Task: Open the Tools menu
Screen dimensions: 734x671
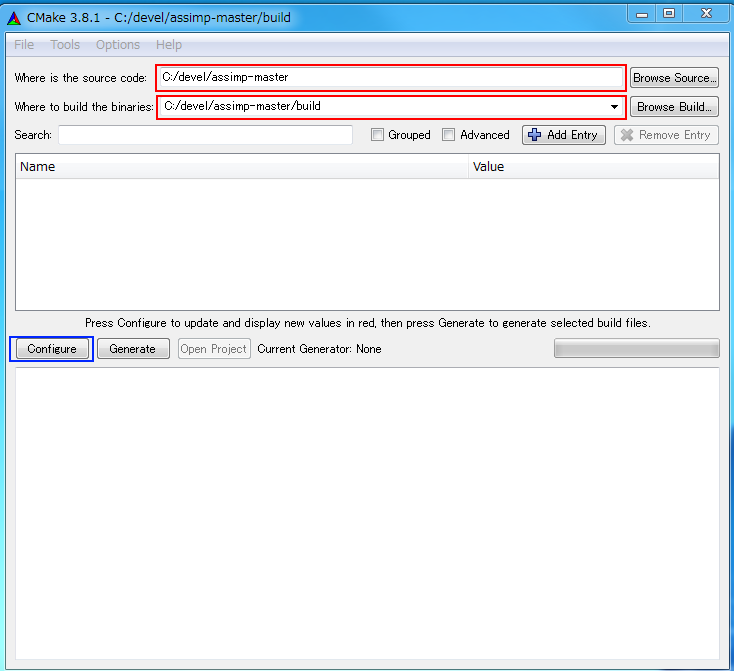Action: point(65,45)
